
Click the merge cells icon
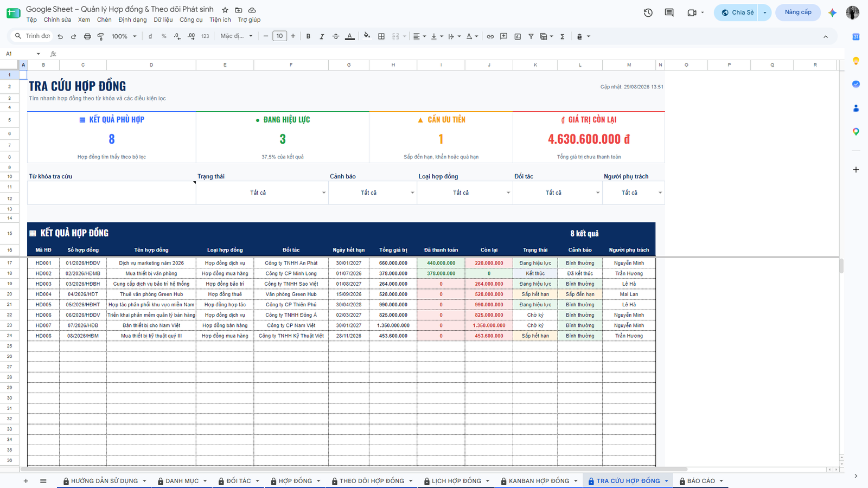395,36
